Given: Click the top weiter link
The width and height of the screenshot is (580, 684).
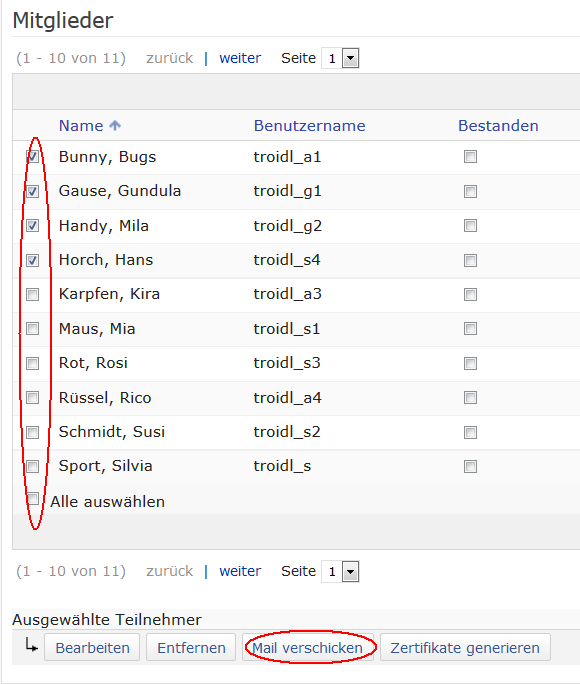Looking at the screenshot, I should (x=240, y=58).
